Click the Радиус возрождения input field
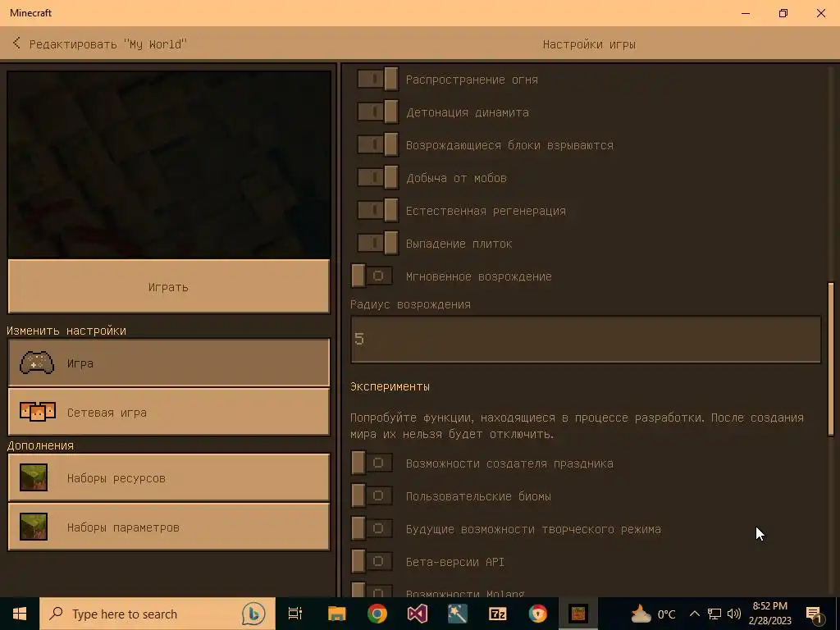 coord(586,339)
